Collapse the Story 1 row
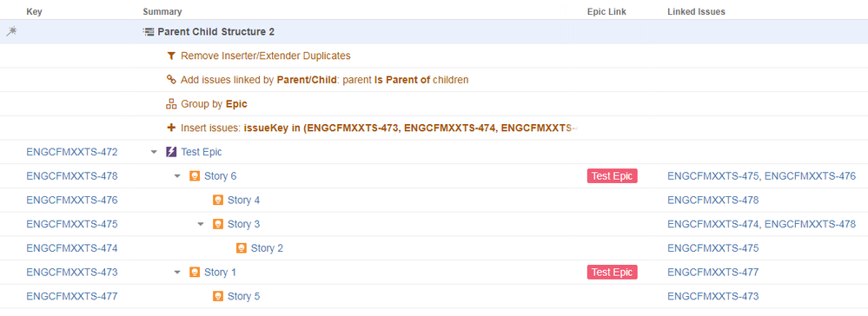 (177, 273)
